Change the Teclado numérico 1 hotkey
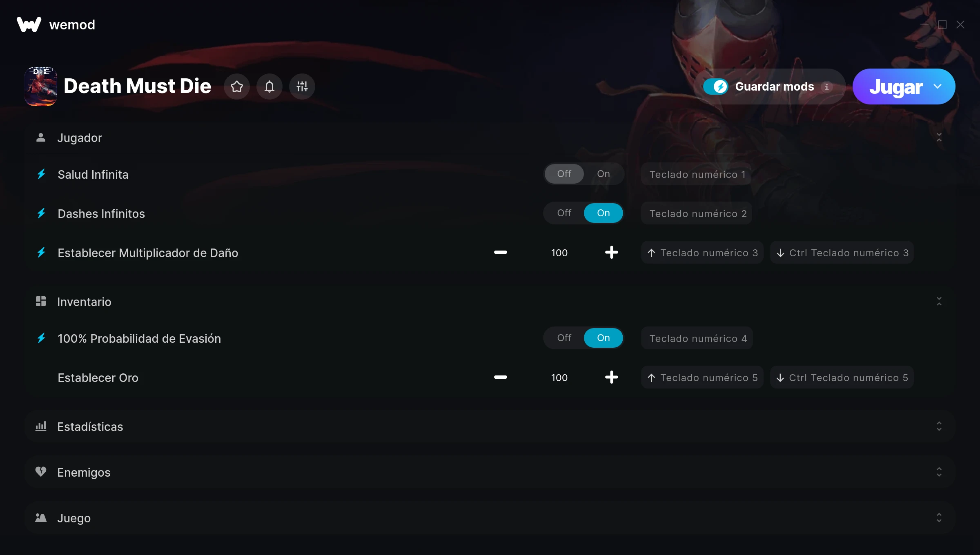The image size is (980, 555). coord(697,174)
